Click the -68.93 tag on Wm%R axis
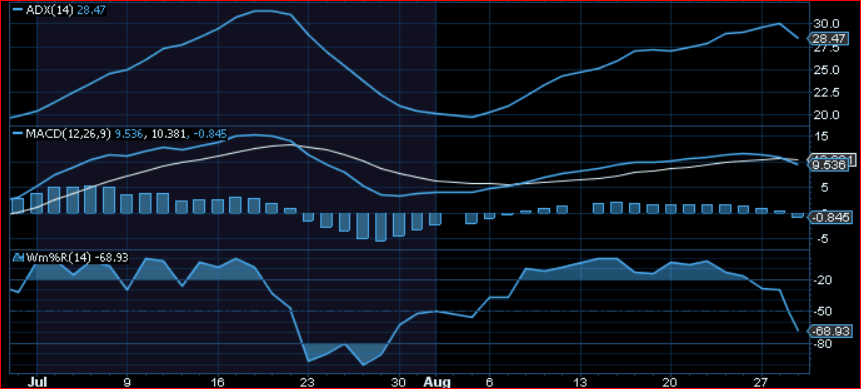 click(831, 331)
